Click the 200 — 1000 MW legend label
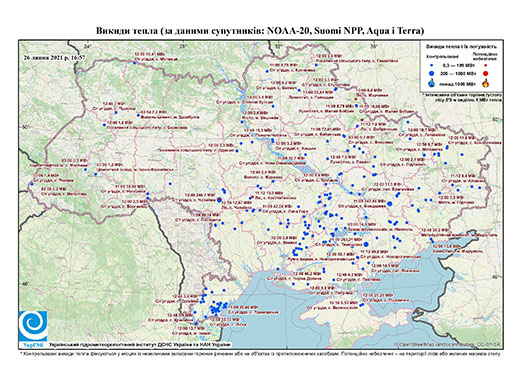520x368 pixels. 459,73
